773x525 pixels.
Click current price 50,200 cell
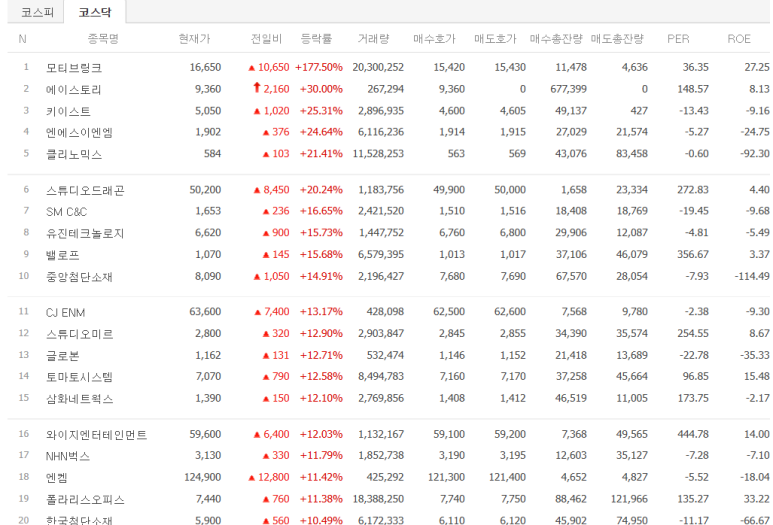[205, 190]
